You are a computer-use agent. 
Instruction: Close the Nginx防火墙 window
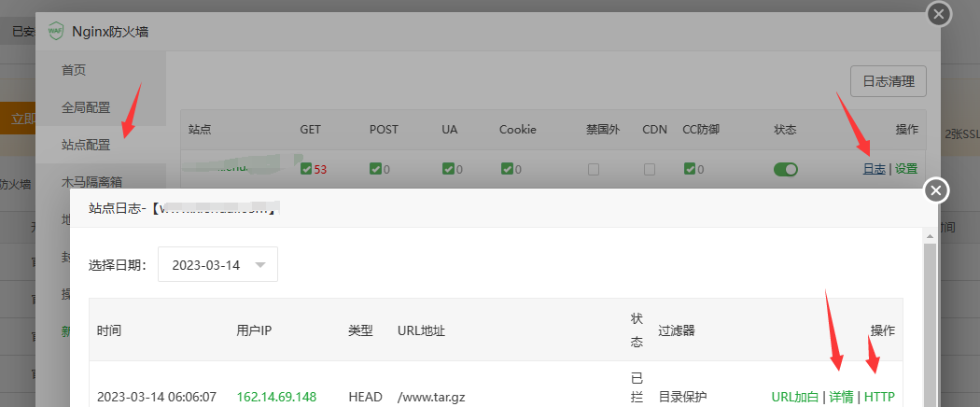tap(939, 14)
